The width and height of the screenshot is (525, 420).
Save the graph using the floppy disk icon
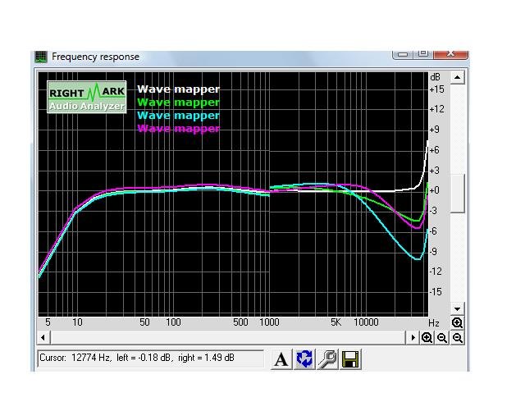(x=350, y=359)
